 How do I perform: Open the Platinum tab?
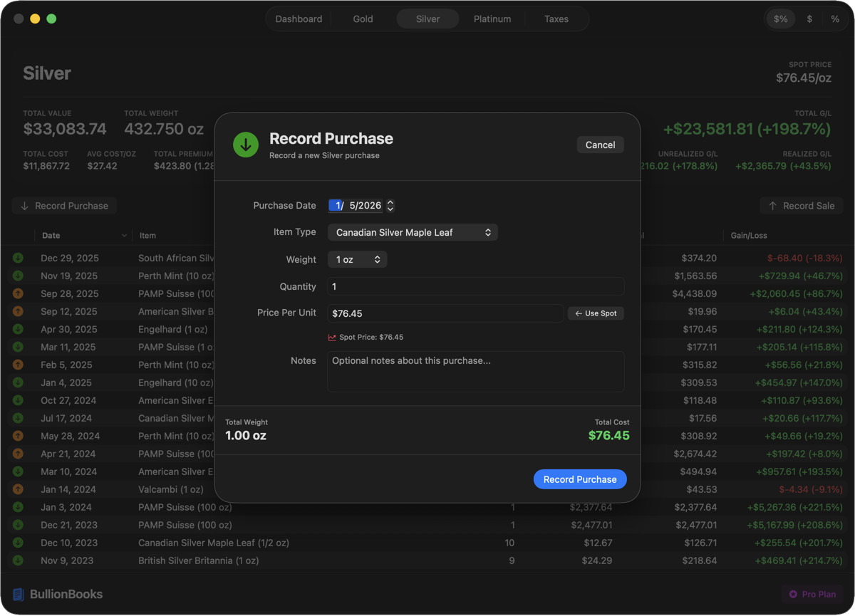(x=492, y=19)
